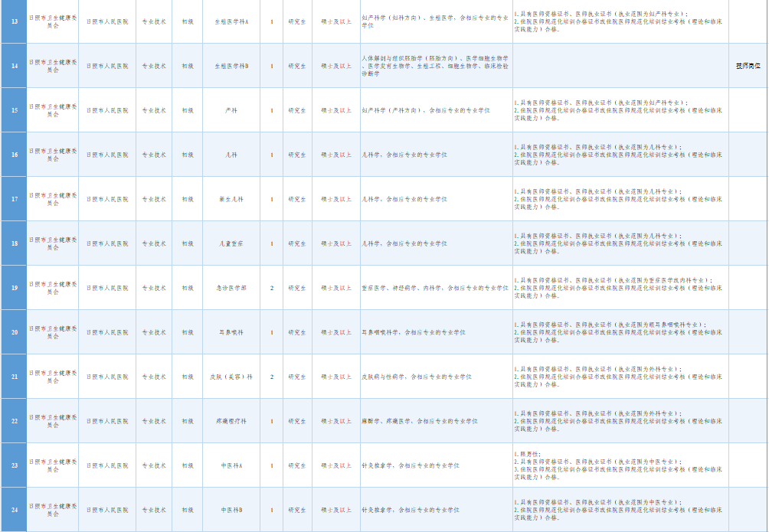Viewport: 769px width, 532px height.
Task: Select the 麻醉学、疼痛医学 specialty cell
Action: click(437, 421)
